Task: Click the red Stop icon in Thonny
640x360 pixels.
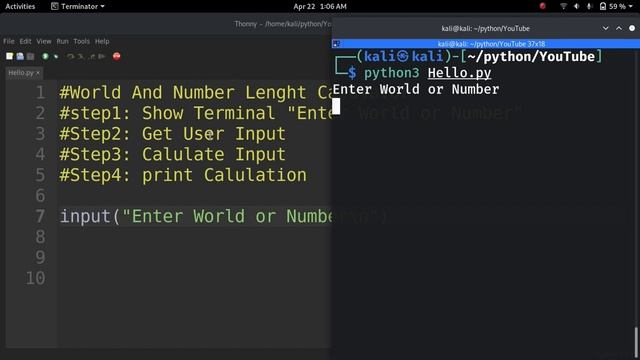Action: pyautogui.click(x=117, y=56)
